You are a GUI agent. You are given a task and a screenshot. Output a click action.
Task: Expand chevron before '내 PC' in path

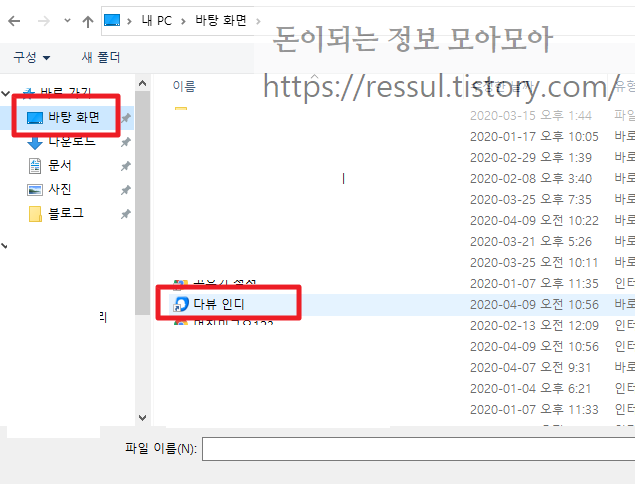(x=129, y=21)
